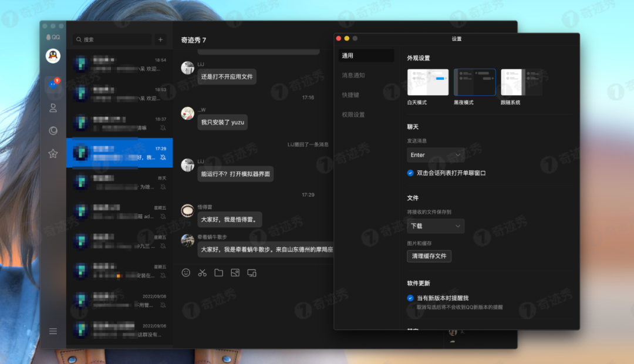Toggle 当有新版本时提醒我 checkbox
The image size is (634, 364).
(x=410, y=298)
